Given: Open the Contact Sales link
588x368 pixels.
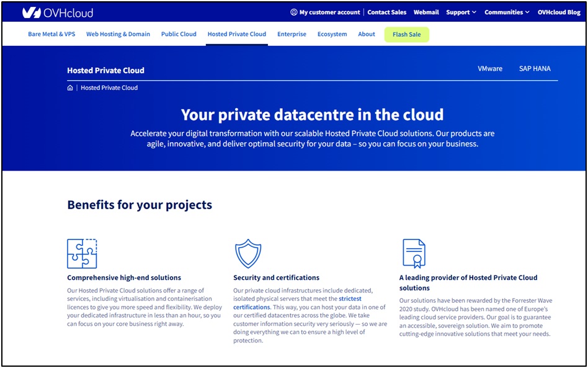Looking at the screenshot, I should click(x=387, y=12).
